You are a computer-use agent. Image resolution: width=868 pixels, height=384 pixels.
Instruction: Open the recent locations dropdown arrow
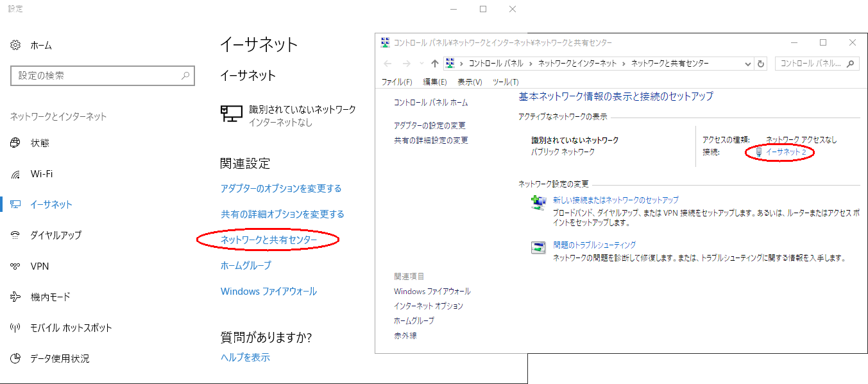(x=421, y=64)
